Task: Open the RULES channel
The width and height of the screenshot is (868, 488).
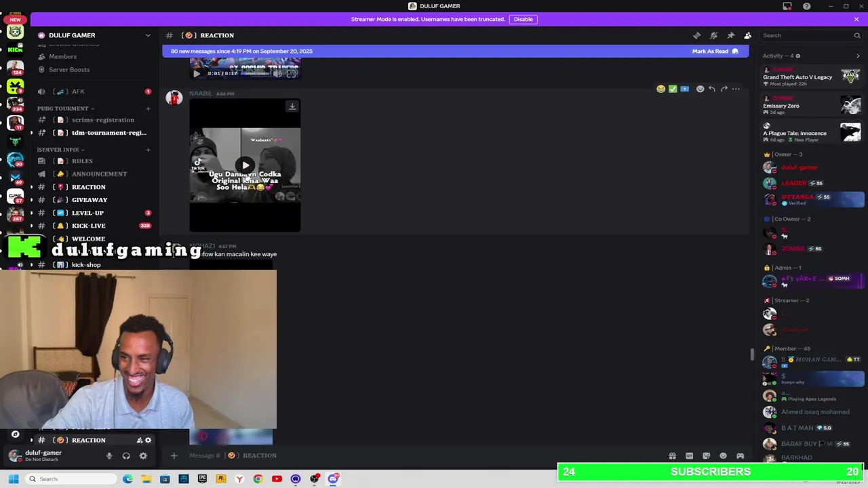Action: (82, 161)
